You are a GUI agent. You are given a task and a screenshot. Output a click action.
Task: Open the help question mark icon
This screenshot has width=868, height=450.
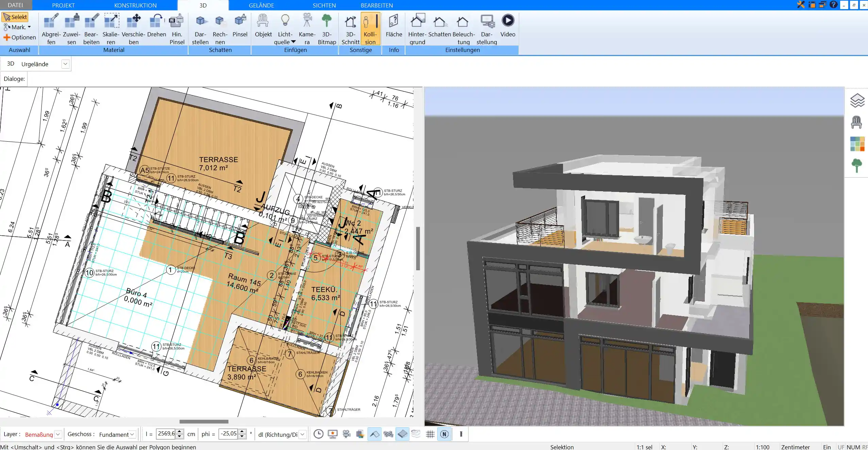click(833, 5)
